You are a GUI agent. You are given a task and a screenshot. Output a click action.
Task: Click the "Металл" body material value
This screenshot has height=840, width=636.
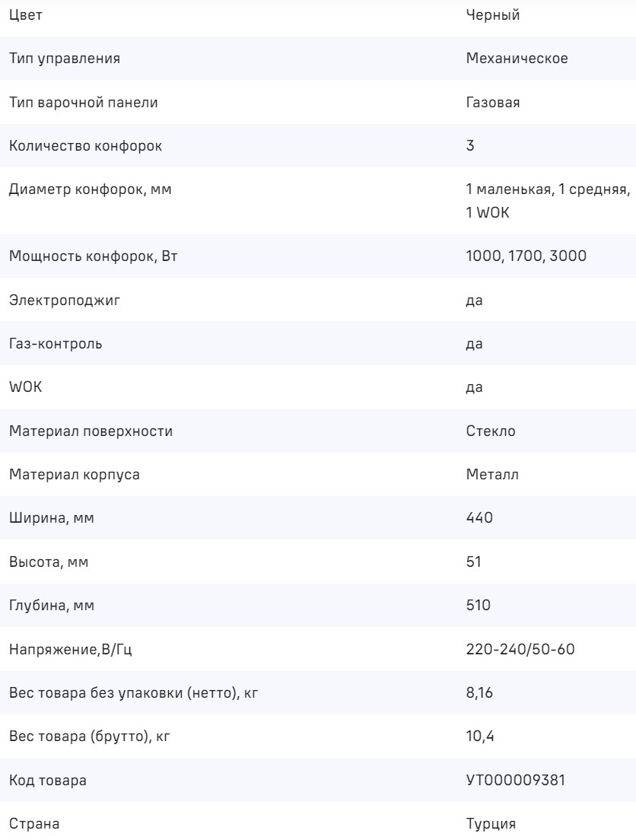(491, 475)
